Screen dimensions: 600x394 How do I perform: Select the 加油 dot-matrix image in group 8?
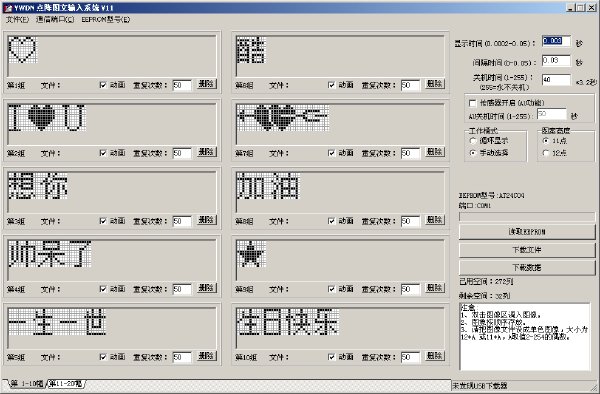(268, 186)
